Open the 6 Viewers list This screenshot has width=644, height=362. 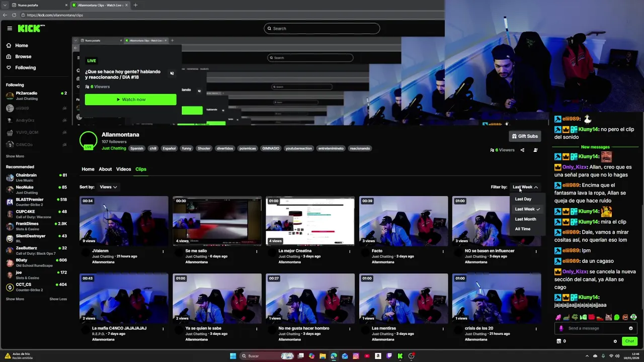(x=502, y=150)
